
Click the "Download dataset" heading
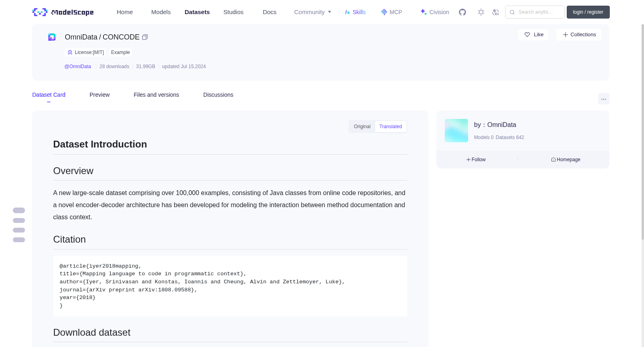pos(92,332)
